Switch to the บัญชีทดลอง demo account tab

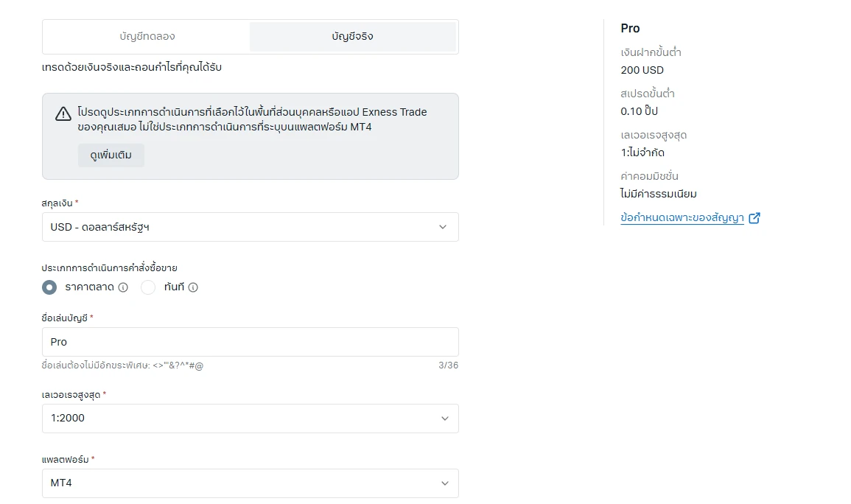point(147,36)
